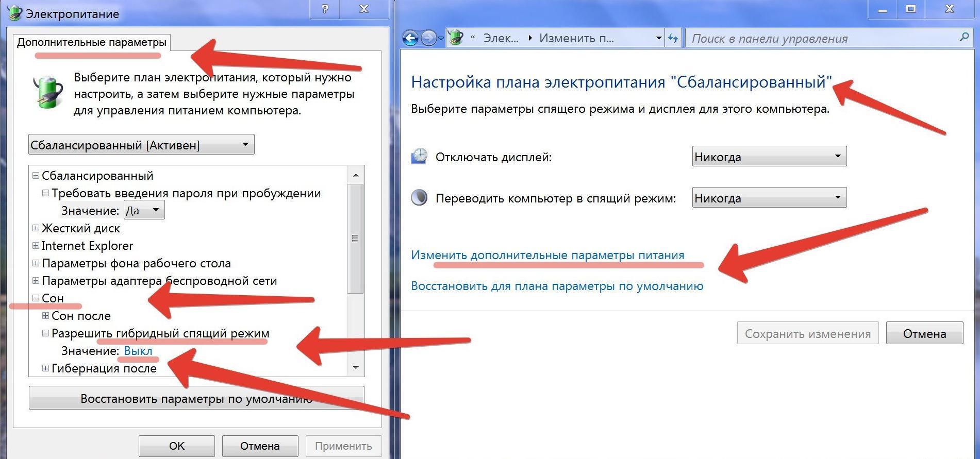The height and width of the screenshot is (459, 980).
Task: Open the Переводить компьютер в спящий режим dropdown
Action: click(769, 198)
